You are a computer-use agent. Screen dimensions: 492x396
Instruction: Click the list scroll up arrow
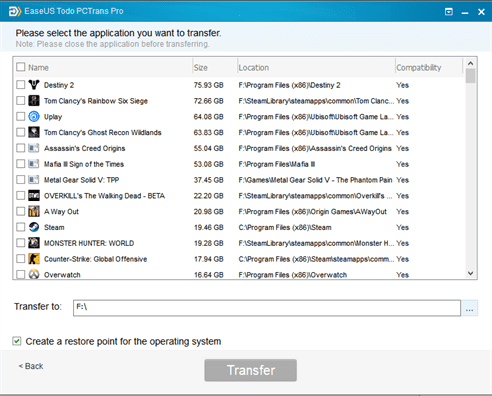(x=470, y=63)
